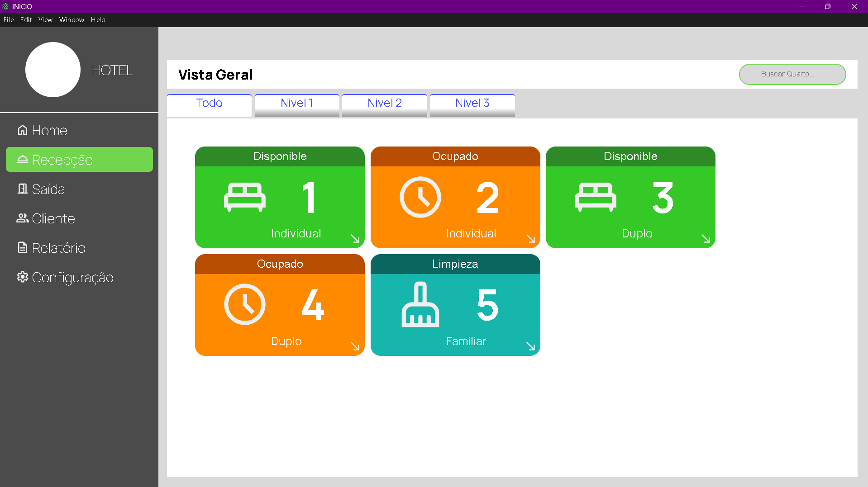Open the Saída checkout section
868x487 pixels.
48,189
